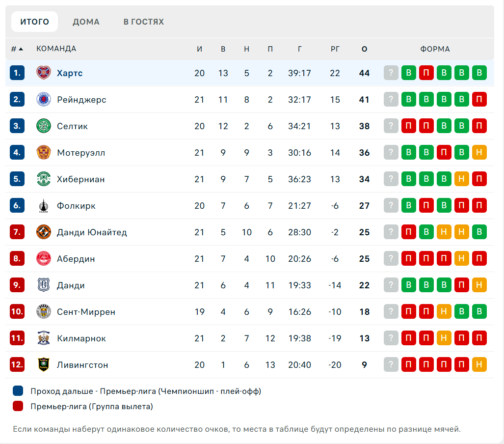
Task: Switch to the В ГОСТЯХ tab
Action: pos(143,22)
